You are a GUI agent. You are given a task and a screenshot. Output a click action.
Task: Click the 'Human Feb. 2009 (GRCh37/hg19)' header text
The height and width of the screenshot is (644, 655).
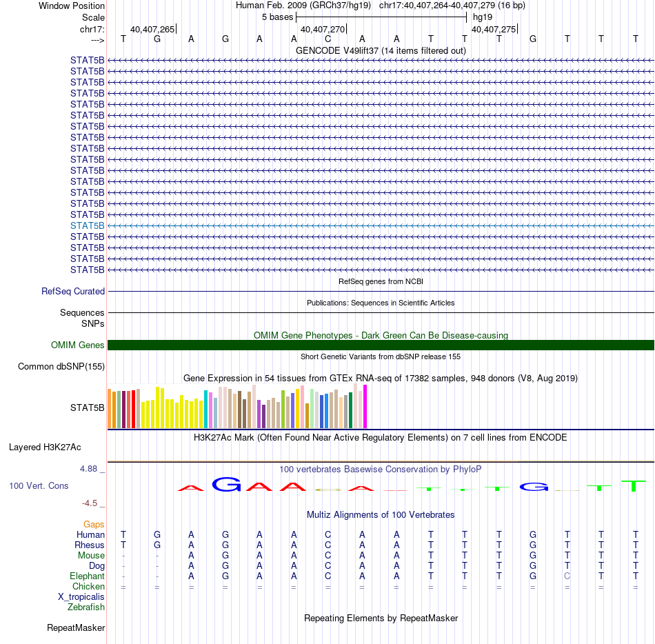click(x=303, y=6)
